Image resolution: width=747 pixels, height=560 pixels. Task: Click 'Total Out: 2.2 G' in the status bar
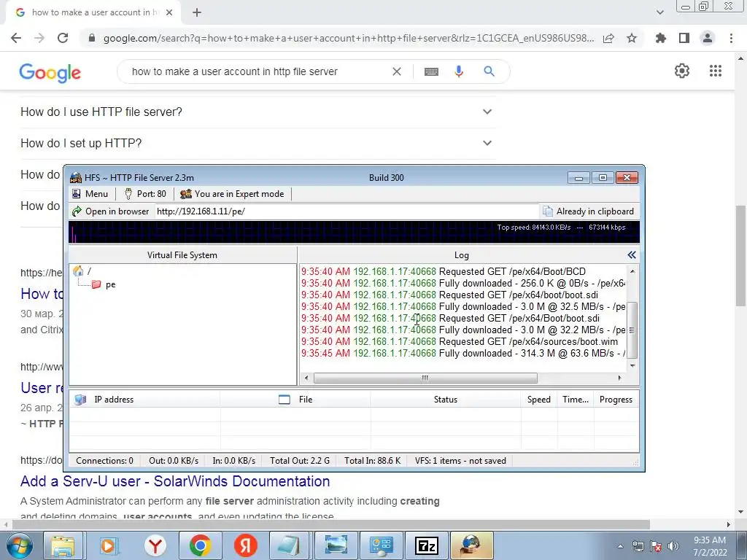click(x=300, y=461)
